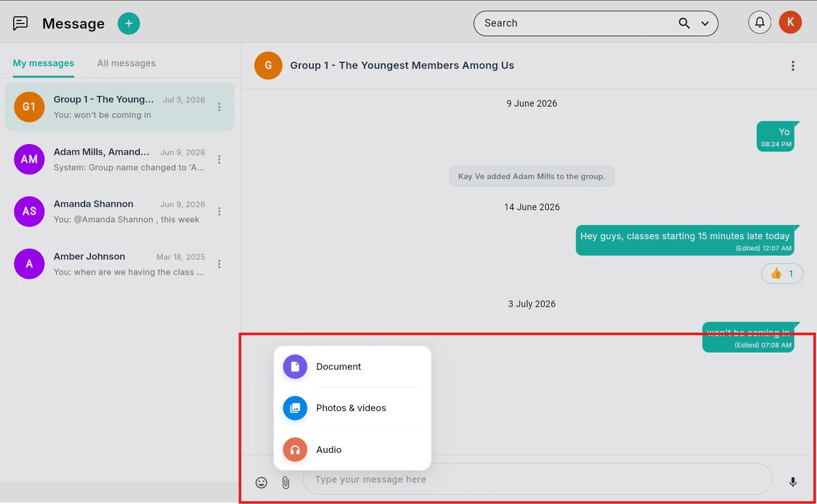Screen dimensions: 817x504
Task: Click the thumbs up reaction counter
Action: pos(782,274)
